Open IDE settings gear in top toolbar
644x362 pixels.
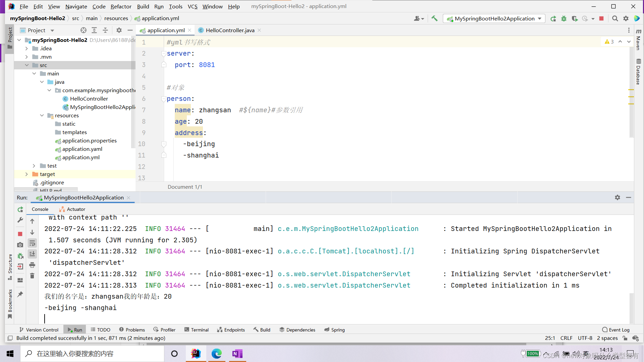626,18
